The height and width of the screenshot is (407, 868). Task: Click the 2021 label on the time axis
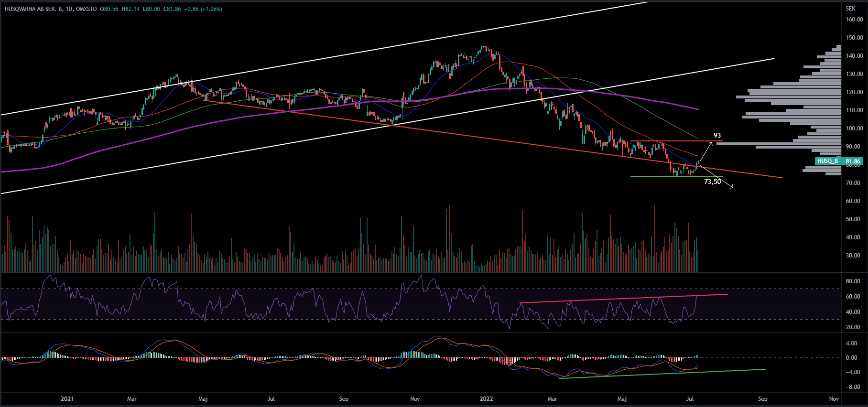[x=67, y=399]
